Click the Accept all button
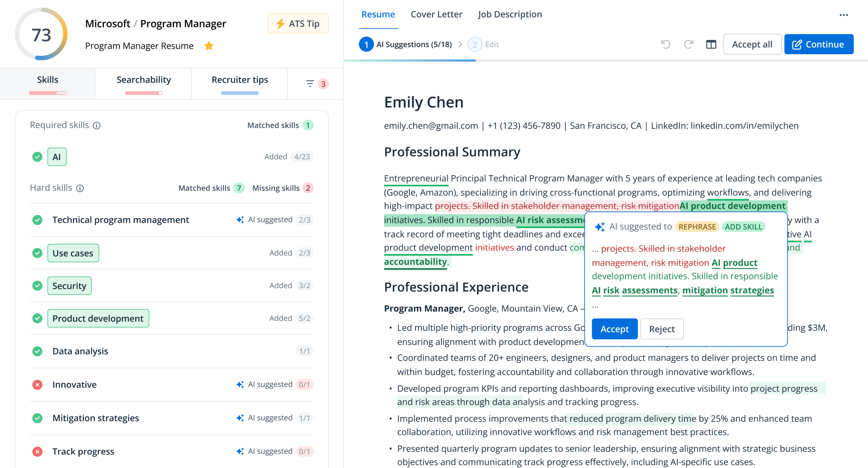 tap(752, 44)
